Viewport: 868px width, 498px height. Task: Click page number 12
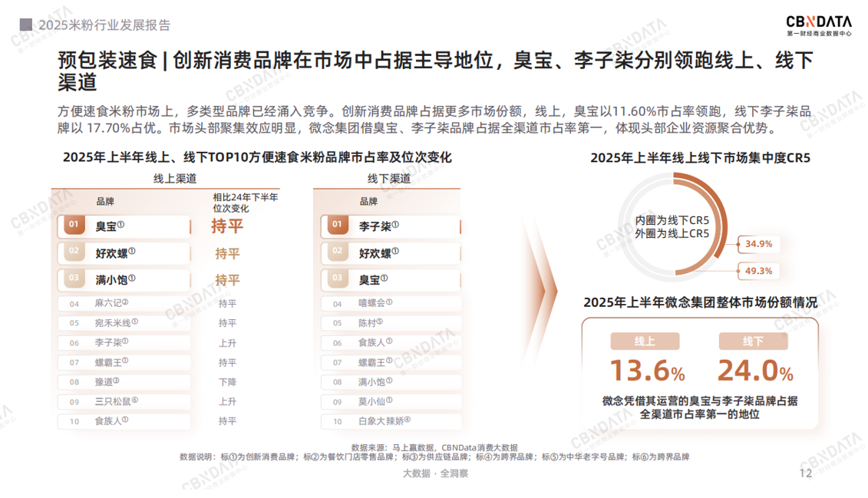[805, 473]
